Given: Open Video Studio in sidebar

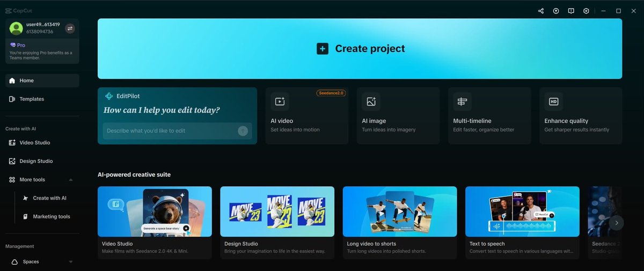Looking at the screenshot, I should tap(42, 143).
